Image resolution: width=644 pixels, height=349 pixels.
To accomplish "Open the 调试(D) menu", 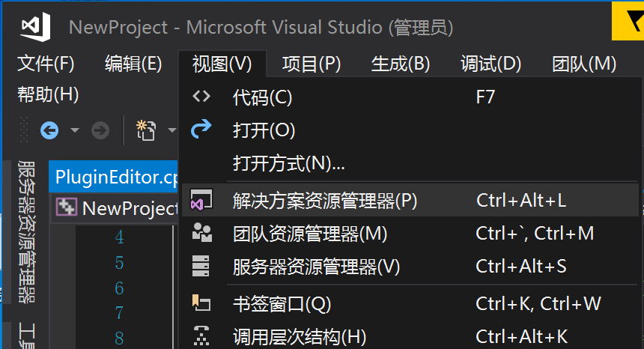I will [x=490, y=64].
